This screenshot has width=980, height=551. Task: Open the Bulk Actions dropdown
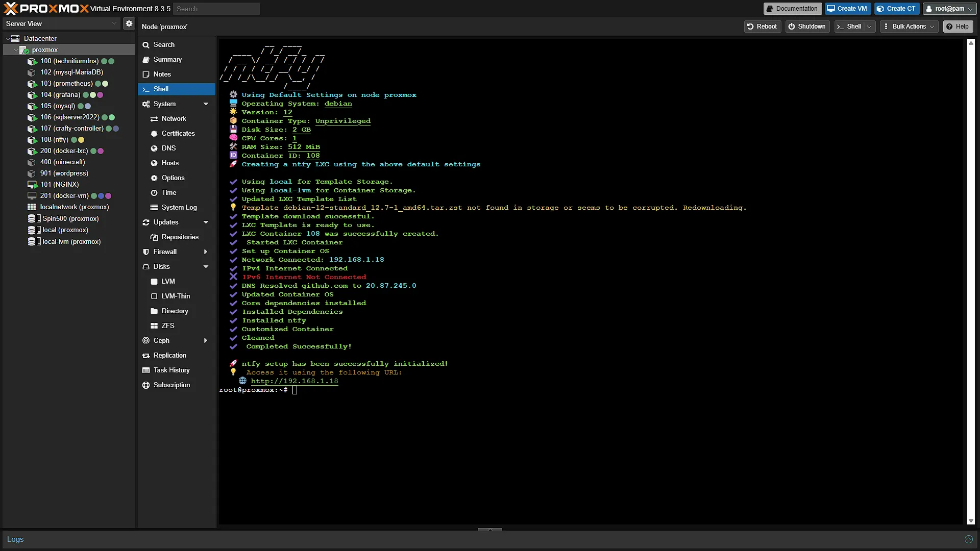[909, 27]
